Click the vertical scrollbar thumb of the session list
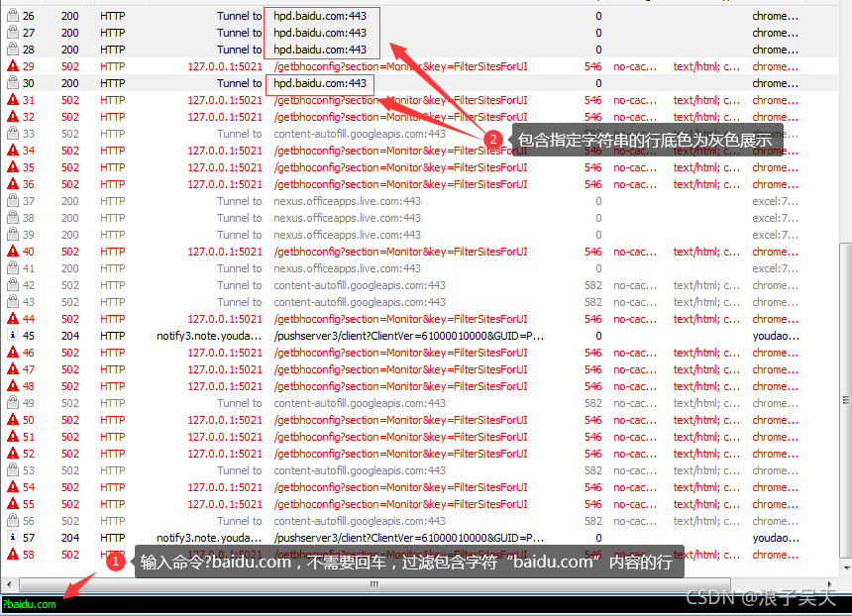The image size is (852, 616). (845, 400)
